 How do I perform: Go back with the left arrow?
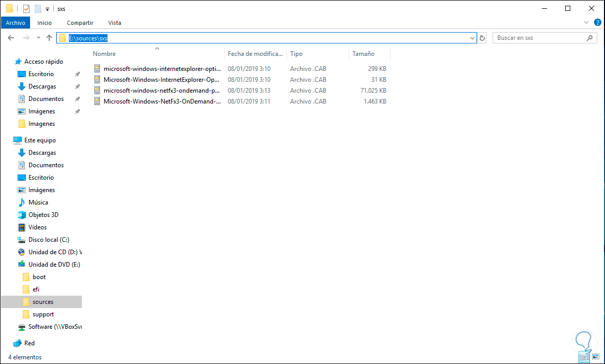[x=11, y=38]
